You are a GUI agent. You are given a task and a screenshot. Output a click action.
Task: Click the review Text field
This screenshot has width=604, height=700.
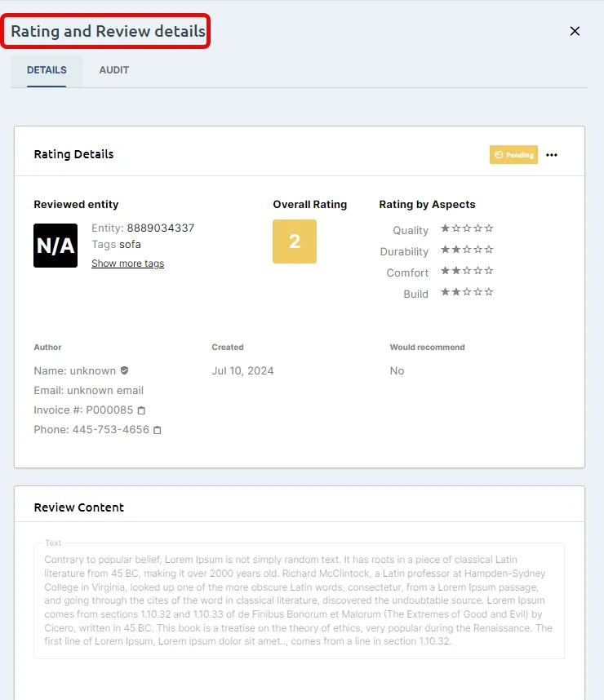pyautogui.click(x=299, y=600)
